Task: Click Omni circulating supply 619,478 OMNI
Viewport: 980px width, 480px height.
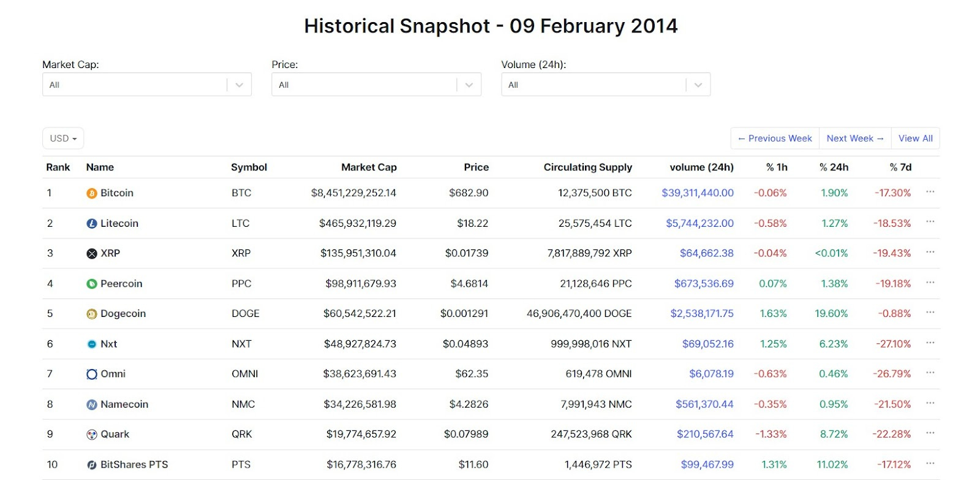Action: click(598, 374)
